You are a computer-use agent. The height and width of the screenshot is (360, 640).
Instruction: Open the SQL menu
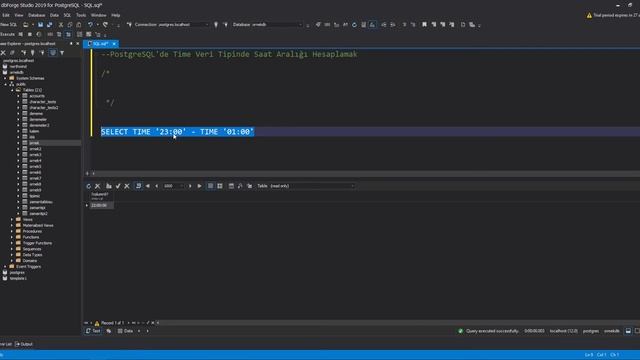tap(67, 15)
